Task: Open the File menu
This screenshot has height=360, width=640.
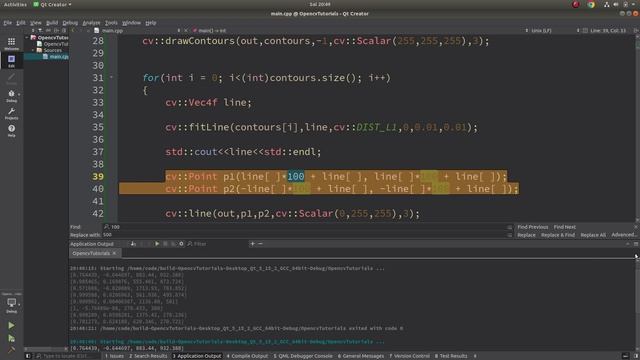Action: pyautogui.click(x=8, y=23)
